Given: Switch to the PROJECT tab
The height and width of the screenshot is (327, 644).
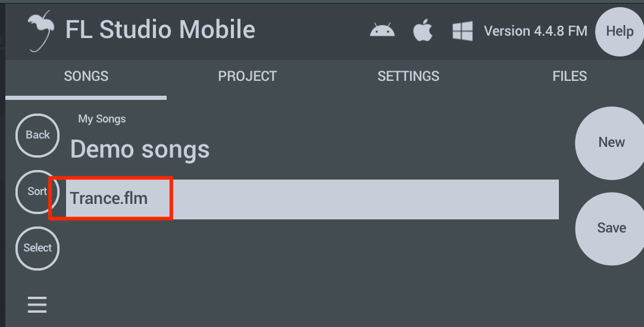Looking at the screenshot, I should point(247,76).
